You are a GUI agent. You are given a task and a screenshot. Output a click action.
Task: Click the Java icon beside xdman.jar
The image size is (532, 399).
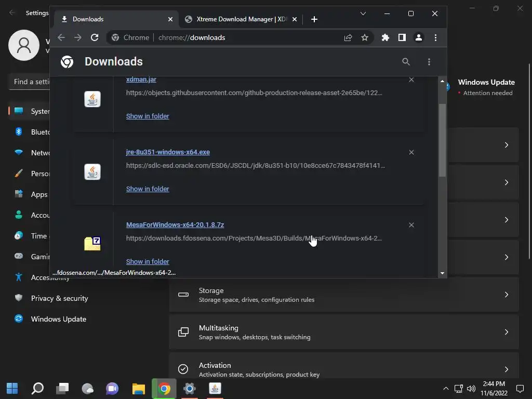[x=92, y=99]
